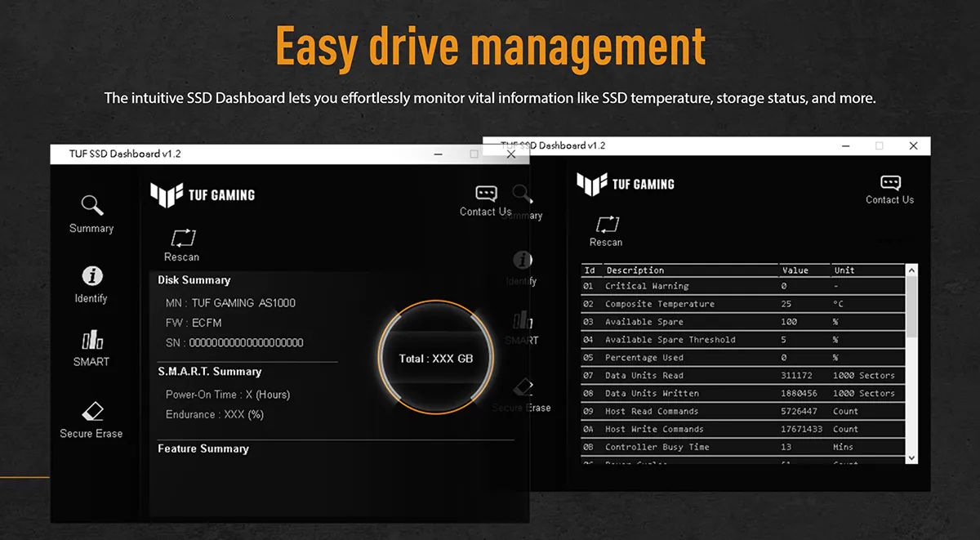Click Rescan above Disk Summary in the front window

pyautogui.click(x=181, y=245)
